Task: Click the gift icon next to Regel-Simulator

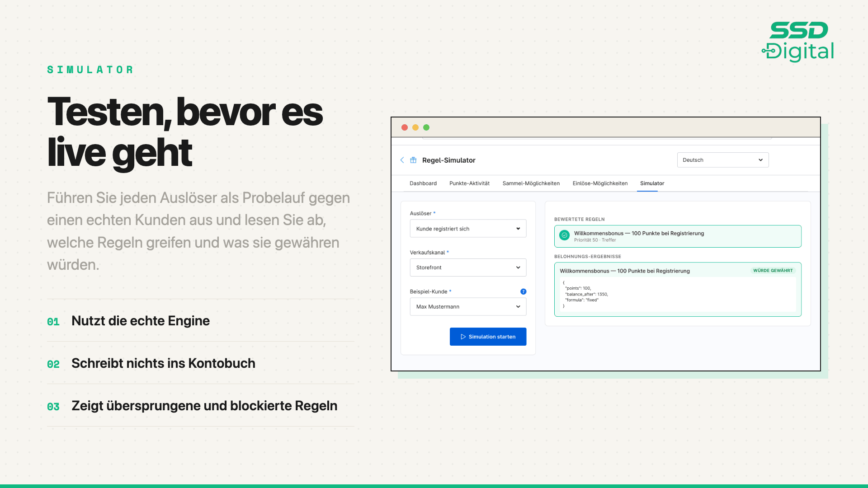Action: [x=413, y=160]
